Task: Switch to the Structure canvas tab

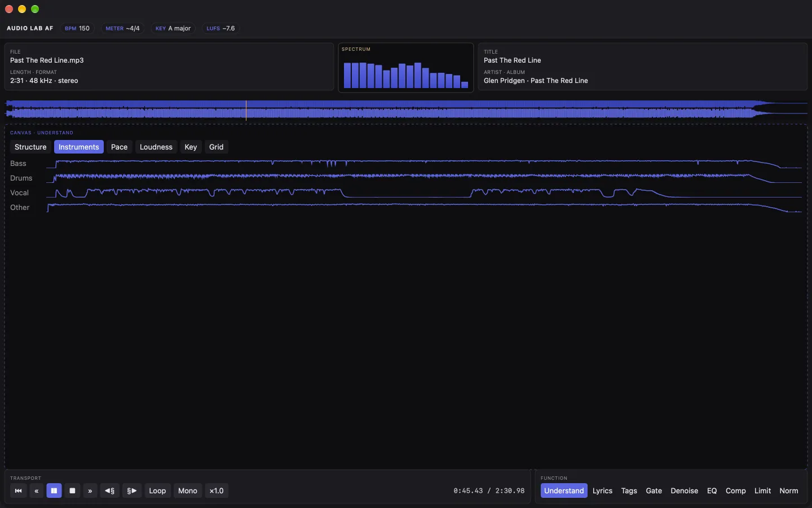Action: click(x=30, y=147)
